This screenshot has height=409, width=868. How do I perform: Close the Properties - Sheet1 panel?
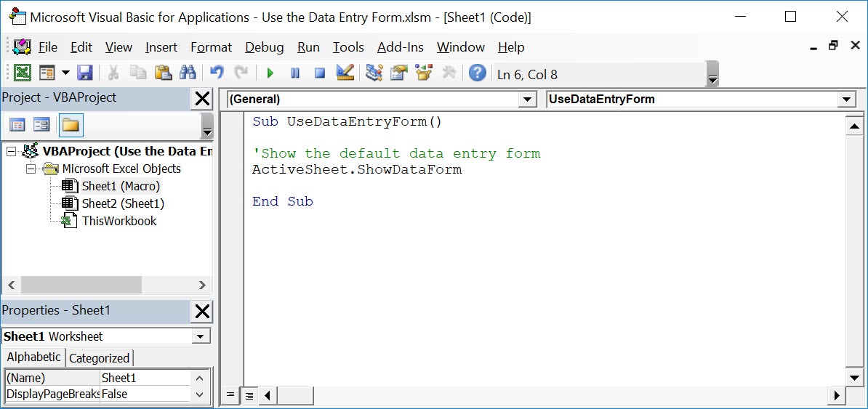coord(203,312)
